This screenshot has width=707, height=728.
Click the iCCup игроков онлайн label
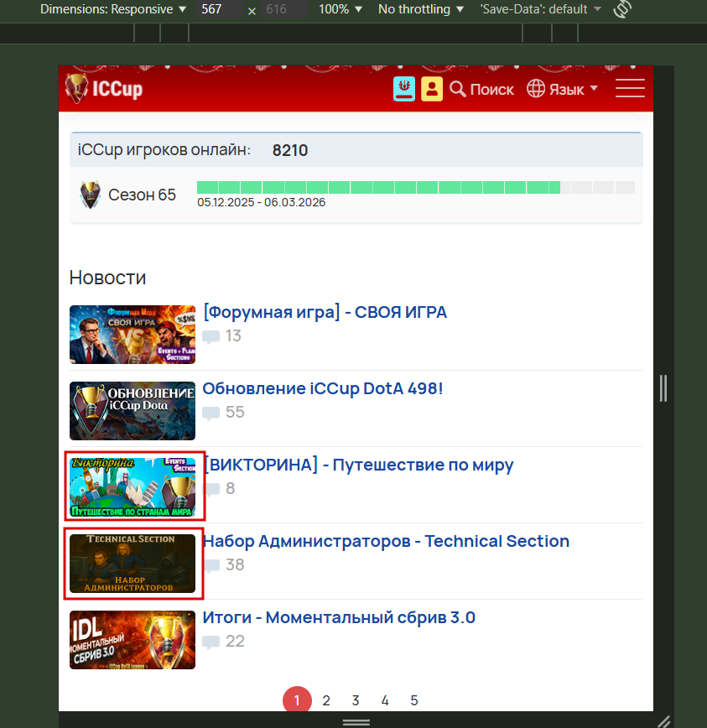tap(164, 150)
